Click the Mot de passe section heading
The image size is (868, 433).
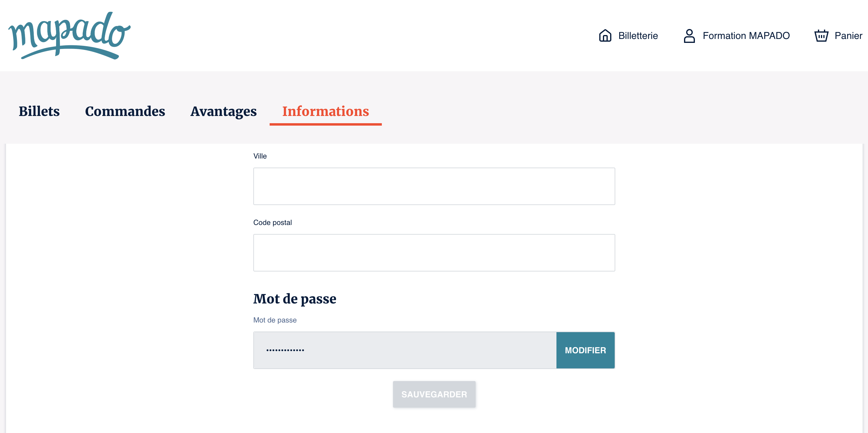(x=294, y=299)
